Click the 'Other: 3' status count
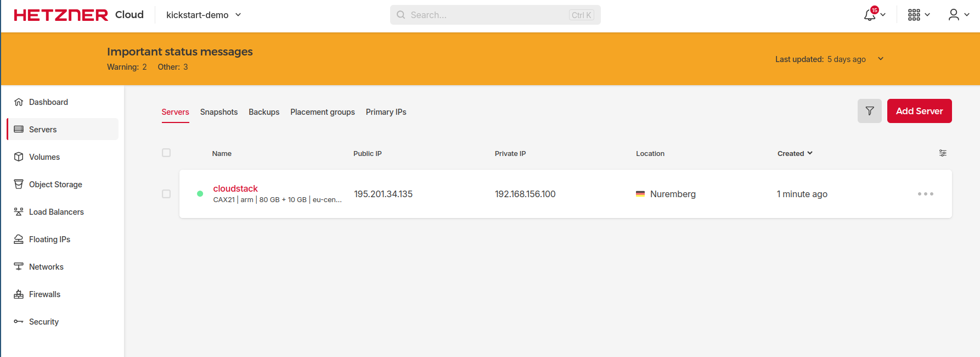Viewport: 980px width, 357px height. point(173,67)
